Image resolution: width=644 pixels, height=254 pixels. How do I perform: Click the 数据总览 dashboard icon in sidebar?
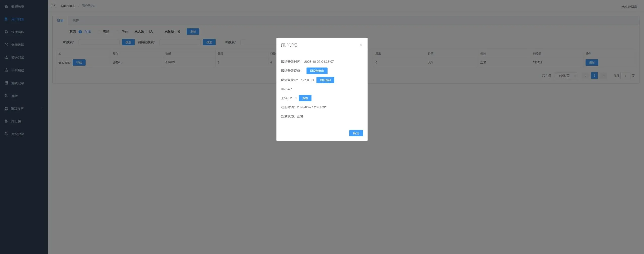tap(6, 7)
